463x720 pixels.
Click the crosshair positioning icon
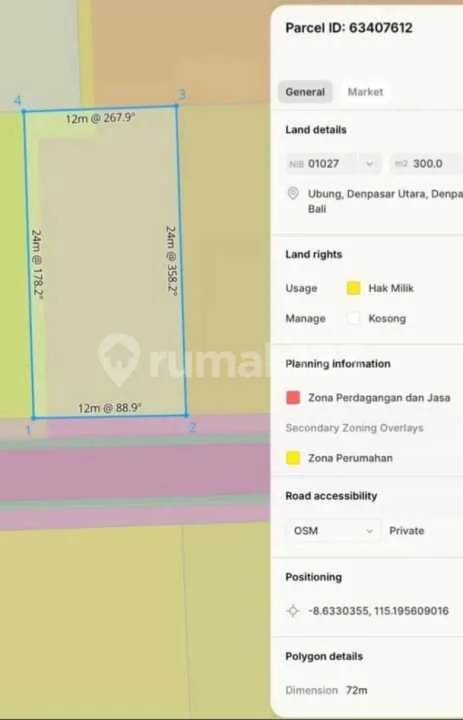coord(293,611)
